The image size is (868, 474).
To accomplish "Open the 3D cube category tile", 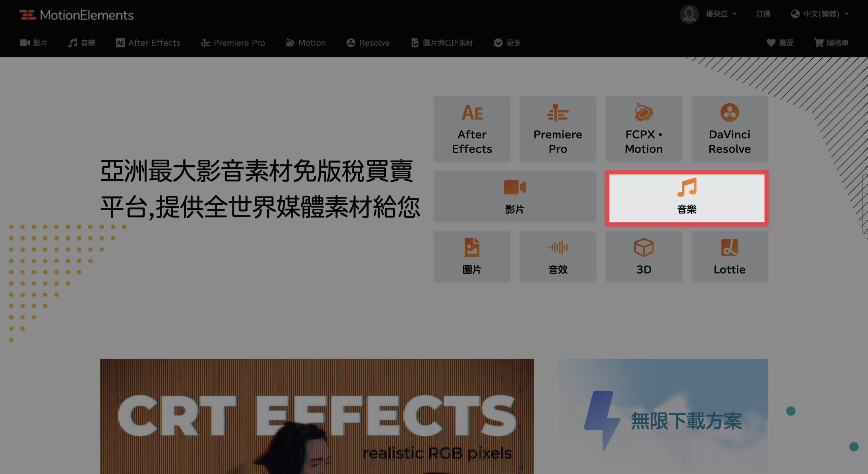I will (644, 256).
